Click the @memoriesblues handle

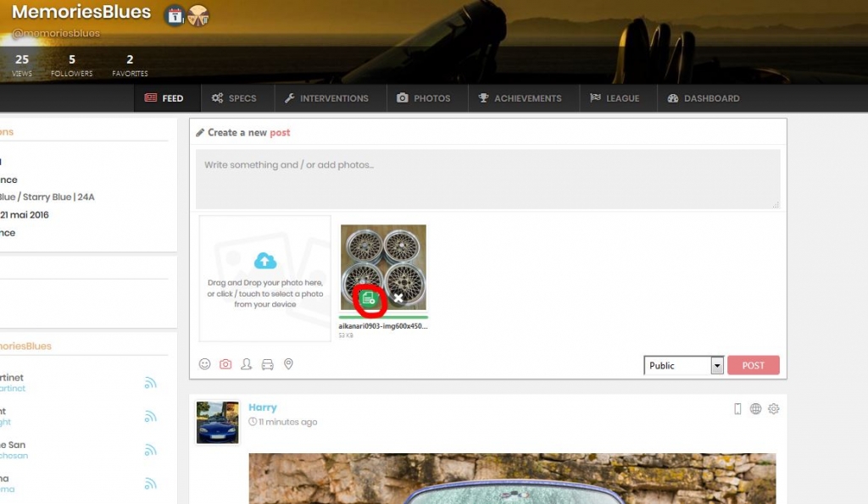56,33
